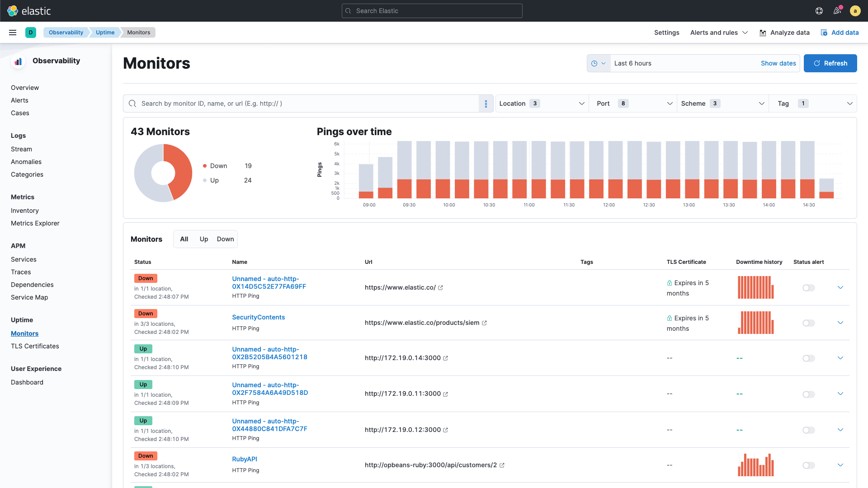Screen dimensions: 868x488
Task: Toggle status alert for 0X14D5C52E77FA69FF monitor
Action: [809, 288]
